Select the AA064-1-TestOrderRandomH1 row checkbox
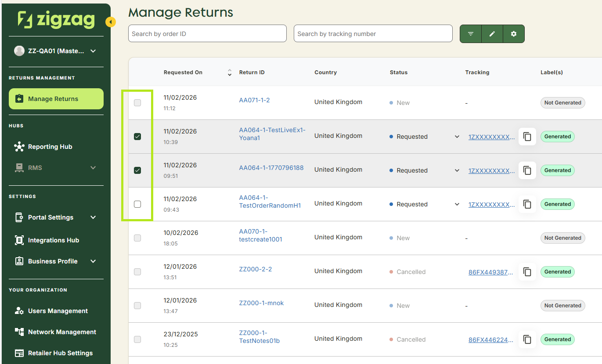 137,204
